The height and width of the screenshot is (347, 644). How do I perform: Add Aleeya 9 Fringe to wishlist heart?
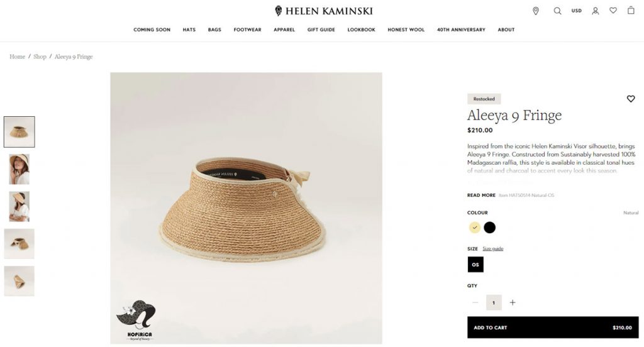(x=631, y=99)
